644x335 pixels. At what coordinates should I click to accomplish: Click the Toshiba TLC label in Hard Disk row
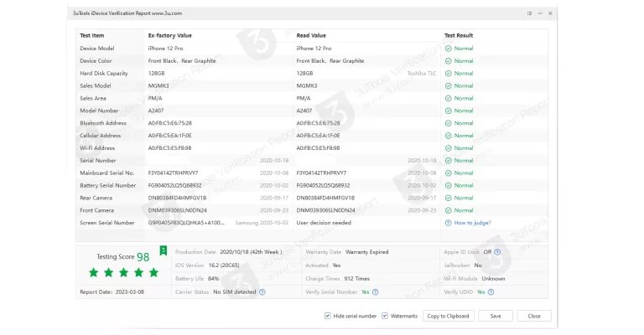pyautogui.click(x=422, y=74)
